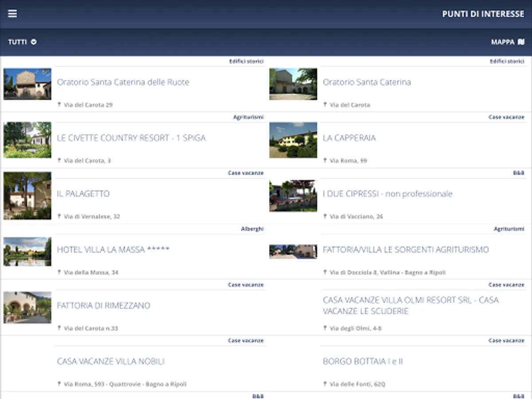Open BORGO BOTTAIA I e II listing
The image size is (532, 399).
363,361
